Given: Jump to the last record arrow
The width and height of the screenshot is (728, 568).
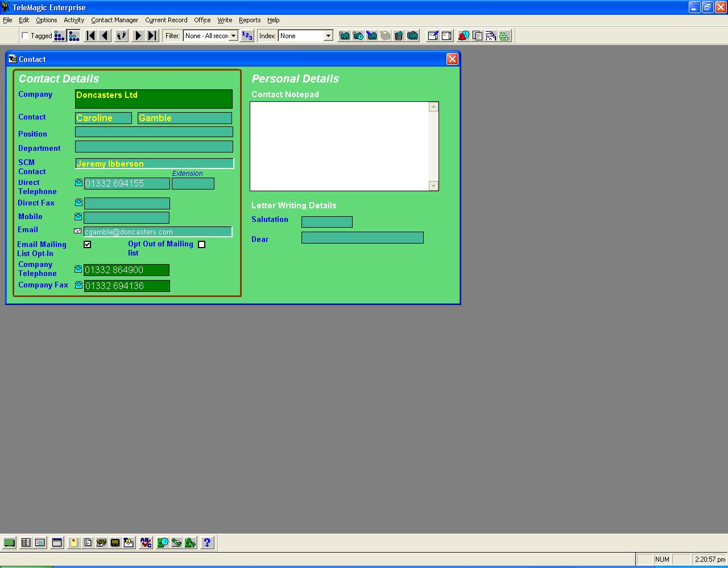Looking at the screenshot, I should [x=151, y=36].
